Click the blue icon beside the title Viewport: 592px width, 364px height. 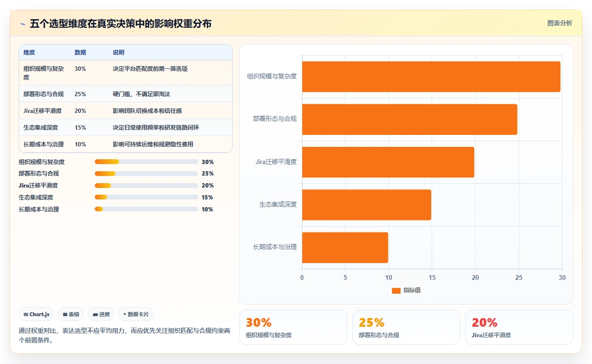(23, 24)
